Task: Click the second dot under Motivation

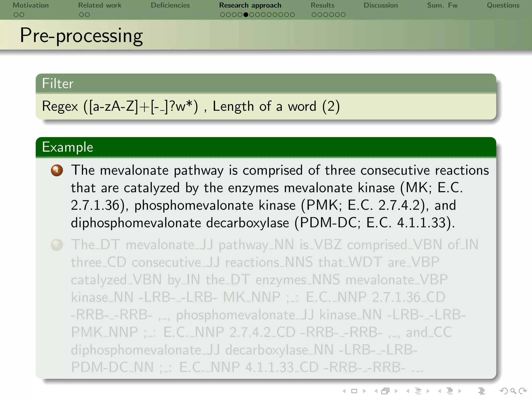Action: [22, 15]
